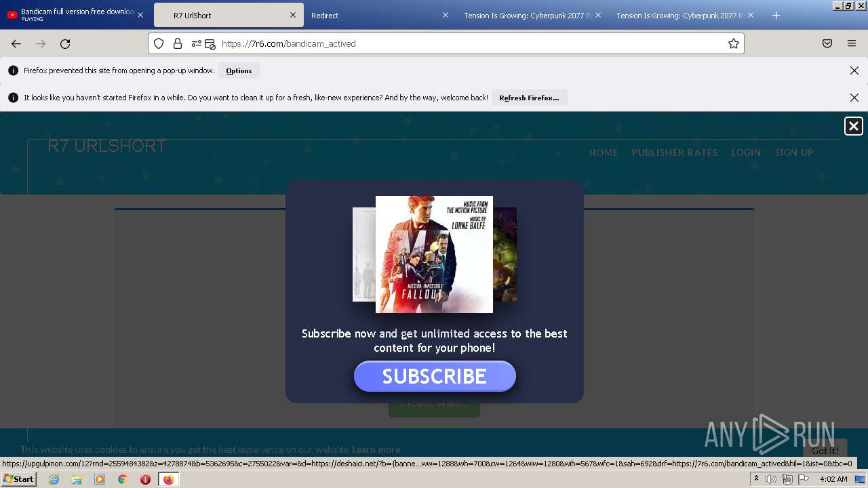Close the R7 UrlShort tab
The height and width of the screenshot is (488, 868).
(x=293, y=15)
